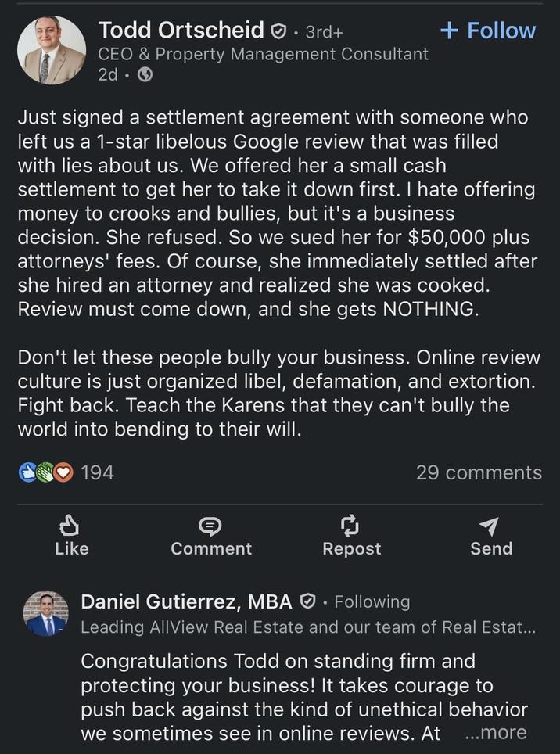Expand Daniel Gutierrez's truncated headline text
This screenshot has height=754, width=560.
point(313,627)
